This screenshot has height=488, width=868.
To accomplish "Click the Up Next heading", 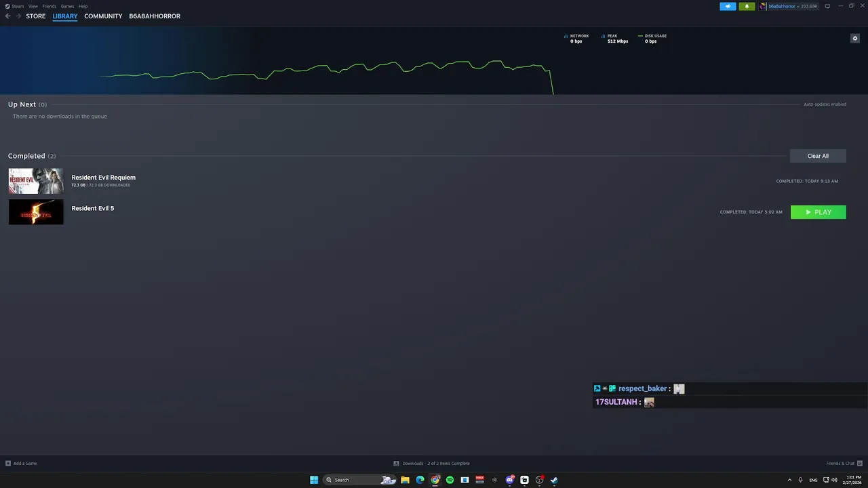I will click(22, 104).
